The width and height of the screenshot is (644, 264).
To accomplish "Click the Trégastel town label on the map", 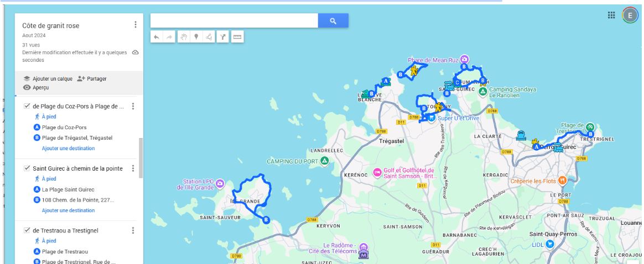I will [x=391, y=141].
